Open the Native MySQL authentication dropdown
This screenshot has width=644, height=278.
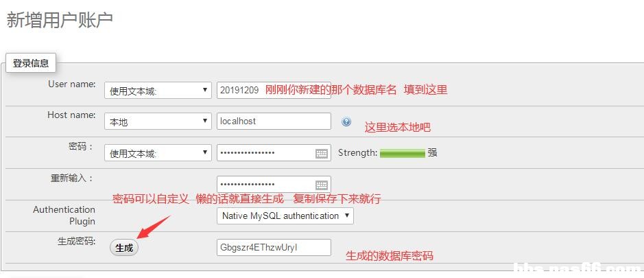tap(285, 216)
